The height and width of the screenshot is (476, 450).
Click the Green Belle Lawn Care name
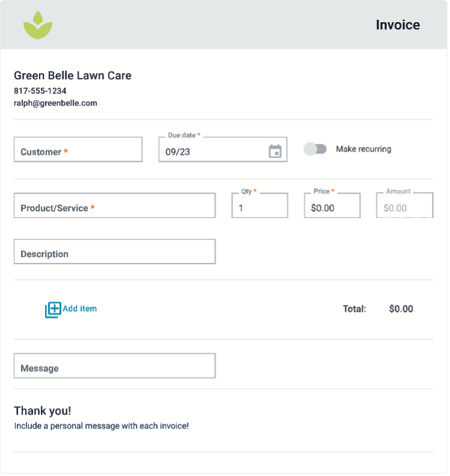tap(73, 76)
